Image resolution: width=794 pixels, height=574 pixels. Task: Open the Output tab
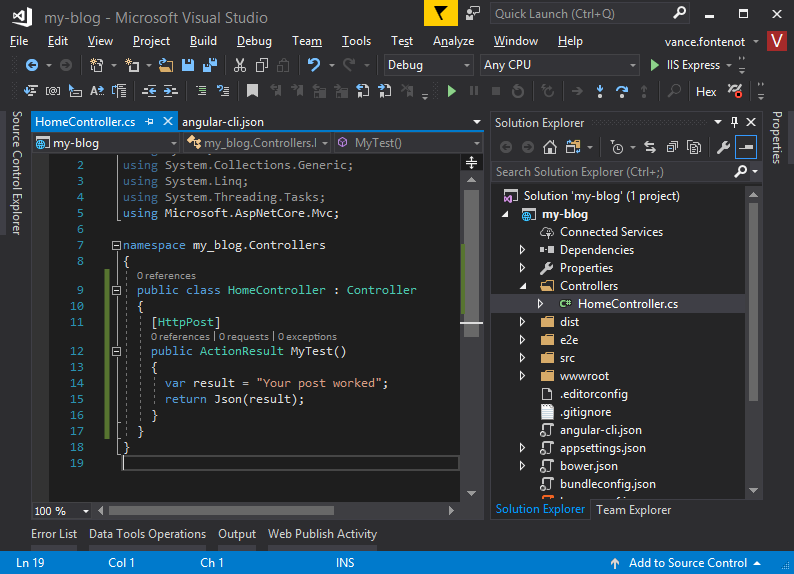(x=237, y=534)
